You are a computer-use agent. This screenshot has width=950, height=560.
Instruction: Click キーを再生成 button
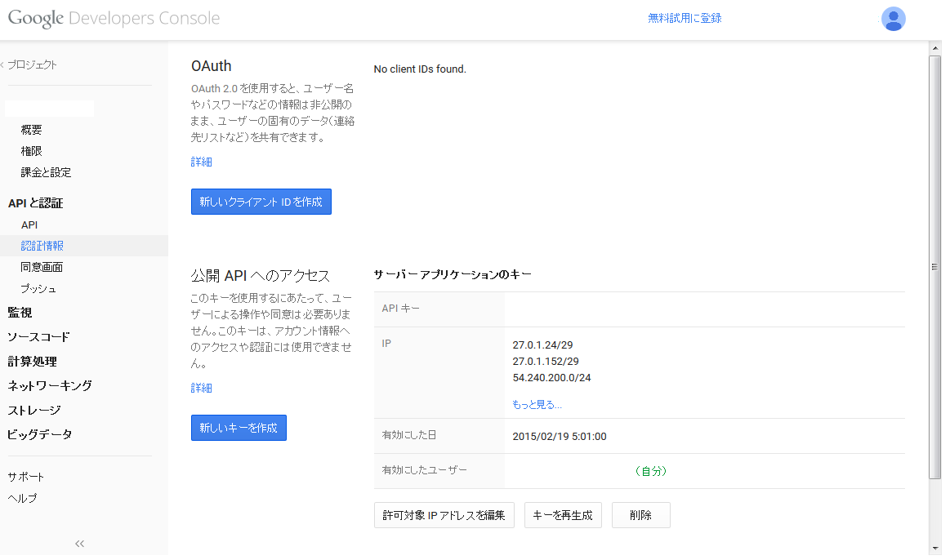click(x=563, y=515)
